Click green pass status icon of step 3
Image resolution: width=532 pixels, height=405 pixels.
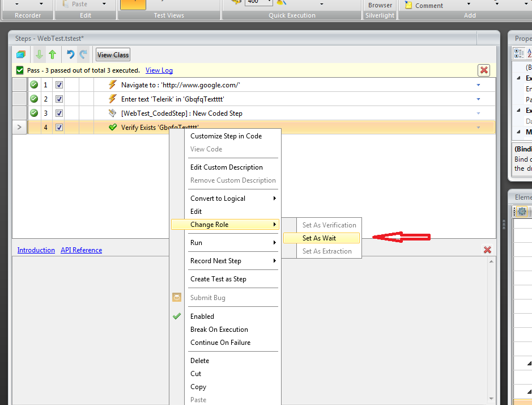pyautogui.click(x=34, y=113)
